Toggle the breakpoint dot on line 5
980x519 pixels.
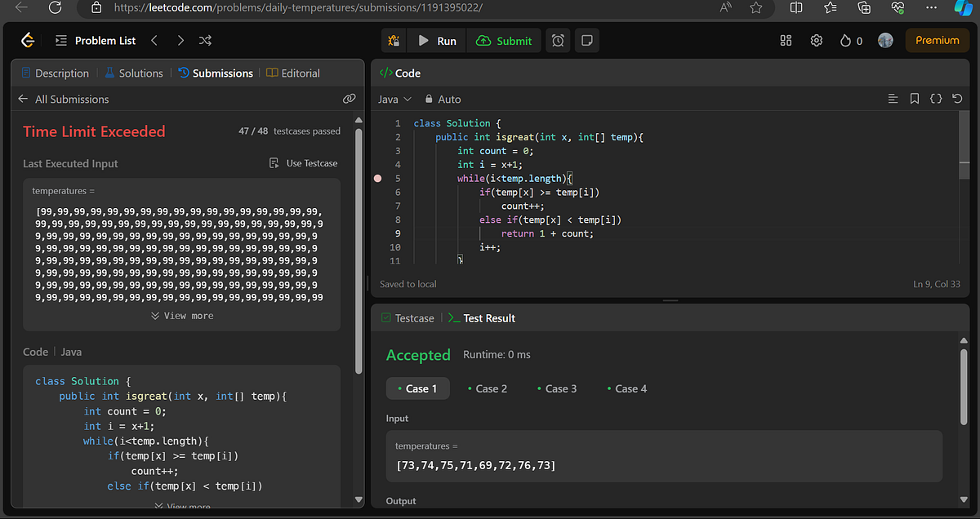click(376, 178)
